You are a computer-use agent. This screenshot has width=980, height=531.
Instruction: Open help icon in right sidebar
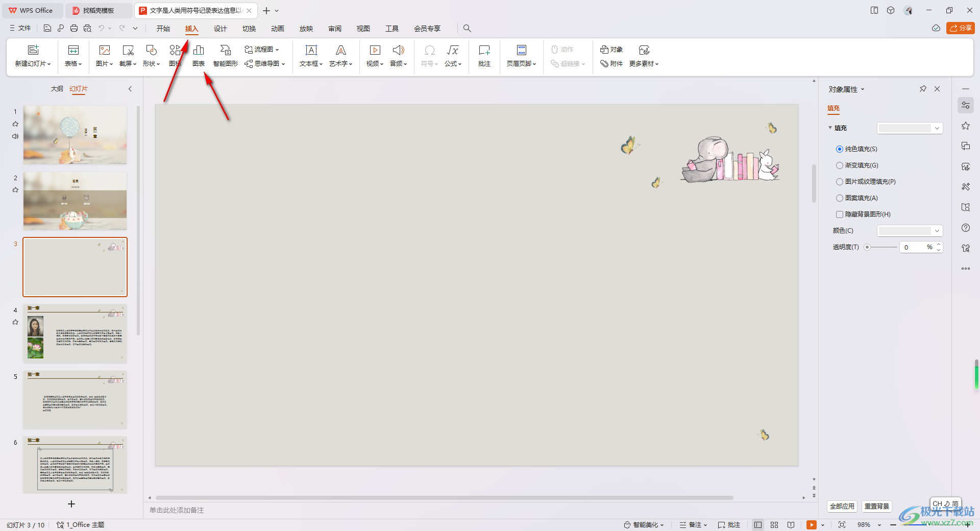966,228
